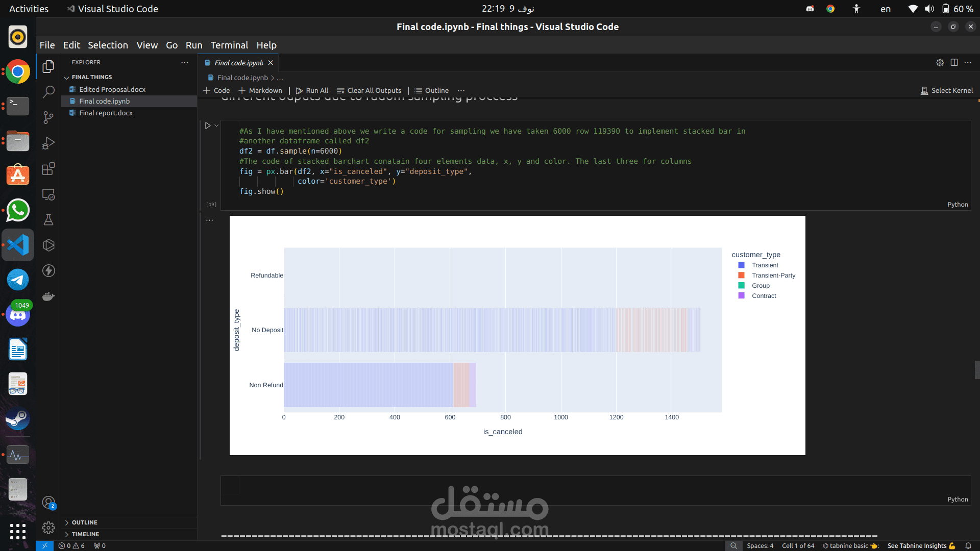Click the Manage gear icon
This screenshot has width=980, height=551.
(x=48, y=528)
